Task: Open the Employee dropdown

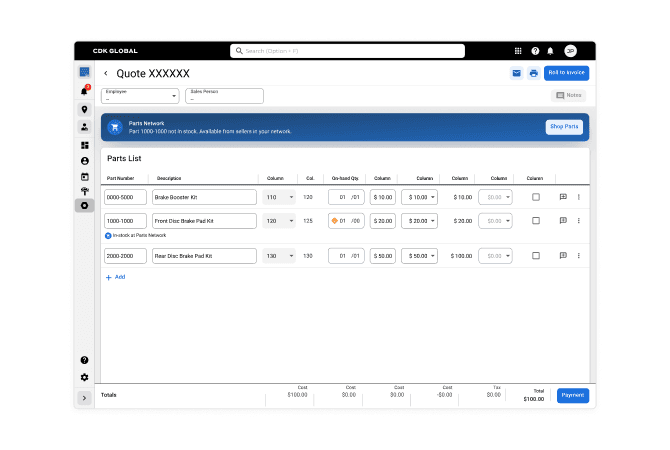Action: (x=140, y=96)
